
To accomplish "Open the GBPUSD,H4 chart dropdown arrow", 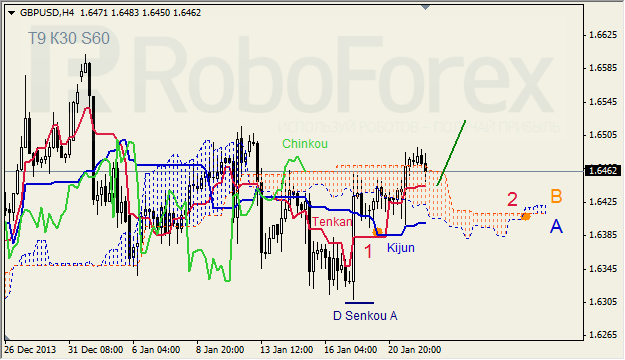I will click(x=11, y=13).
